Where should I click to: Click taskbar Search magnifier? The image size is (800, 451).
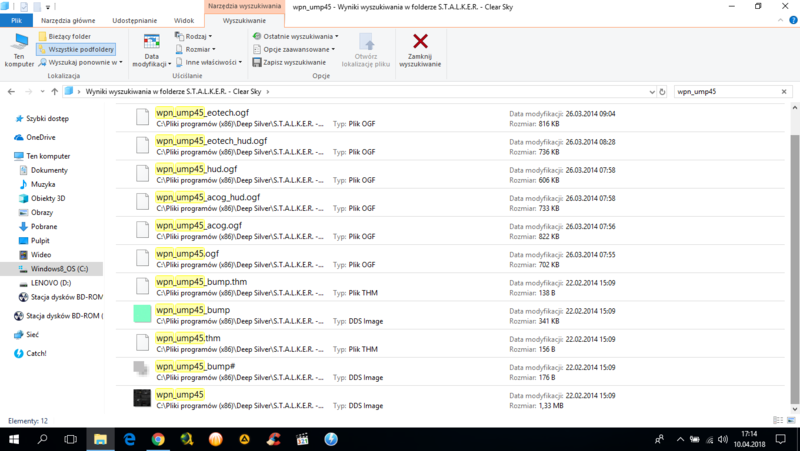click(42, 439)
